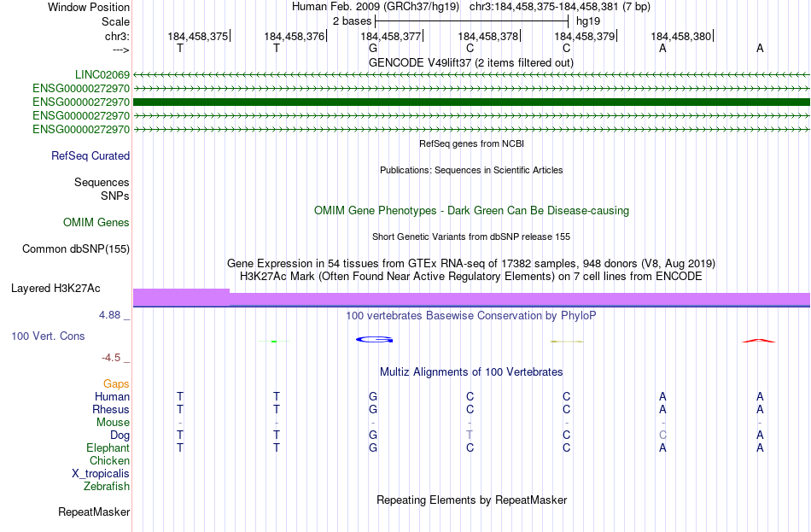Click the coordinate label 184,458,377
811x532 pixels.
[x=390, y=36]
